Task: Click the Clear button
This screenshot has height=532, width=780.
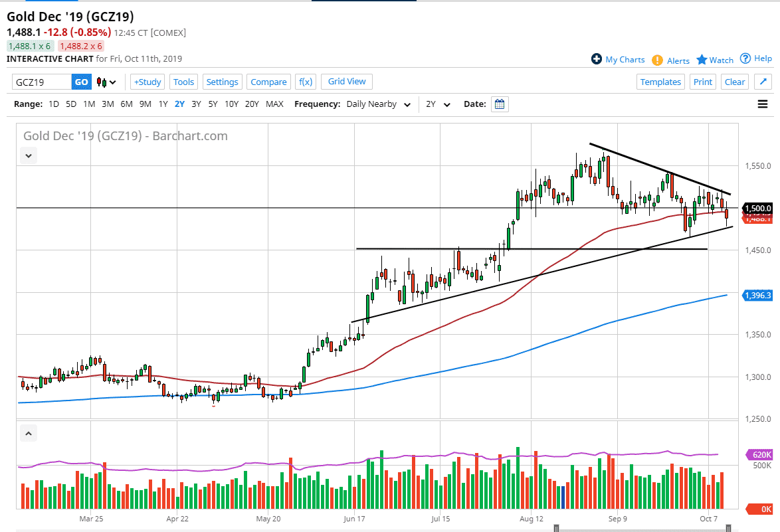Action: pyautogui.click(x=734, y=81)
